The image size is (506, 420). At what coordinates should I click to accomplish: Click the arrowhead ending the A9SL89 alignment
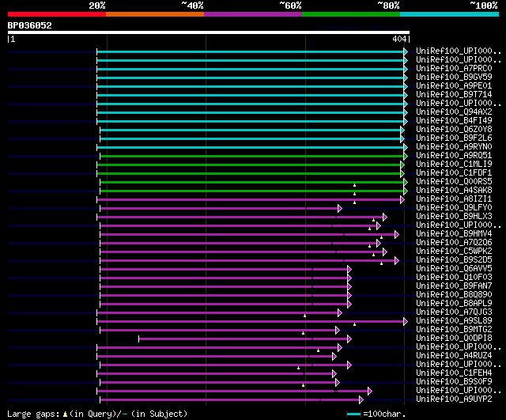(406, 322)
